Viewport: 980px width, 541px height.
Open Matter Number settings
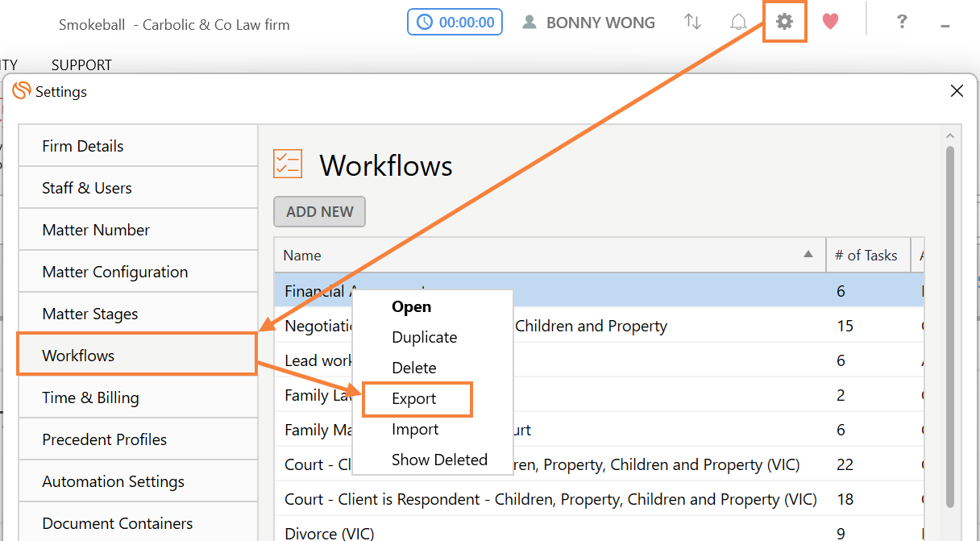point(138,230)
